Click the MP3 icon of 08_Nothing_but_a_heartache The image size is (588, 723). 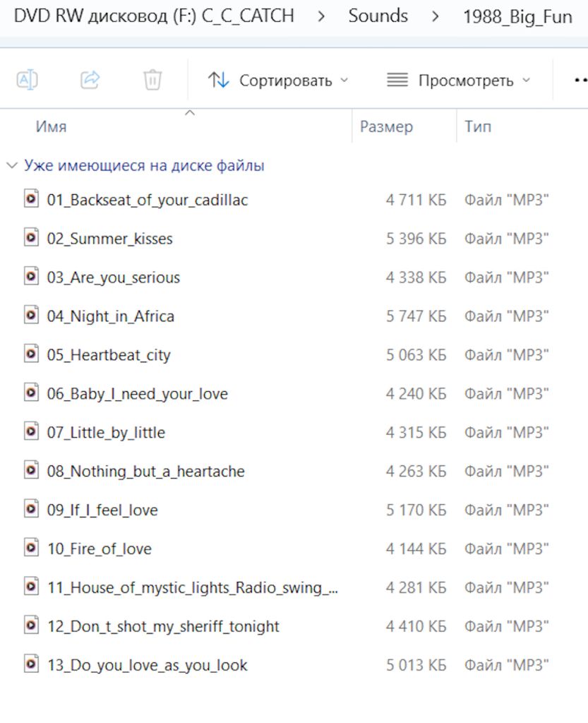(31, 470)
